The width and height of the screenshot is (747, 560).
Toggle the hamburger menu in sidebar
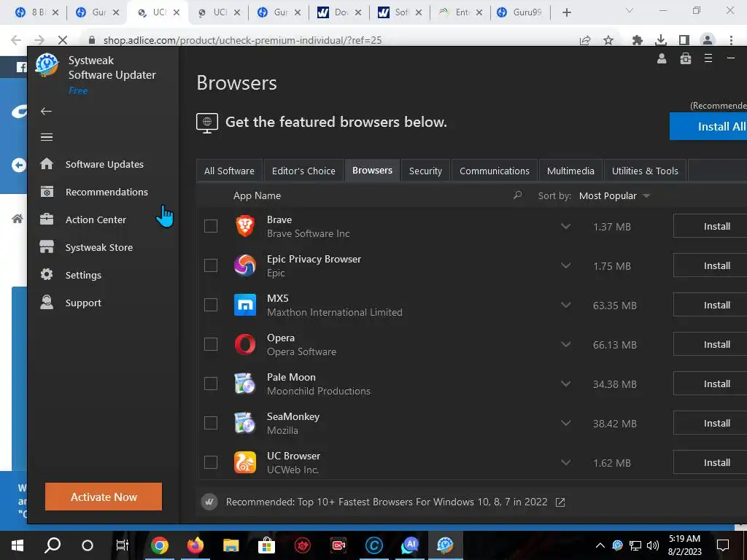(46, 137)
